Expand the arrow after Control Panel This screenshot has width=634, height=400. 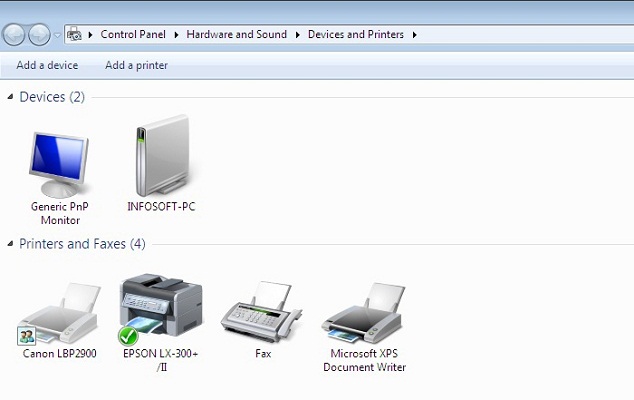[176, 35]
